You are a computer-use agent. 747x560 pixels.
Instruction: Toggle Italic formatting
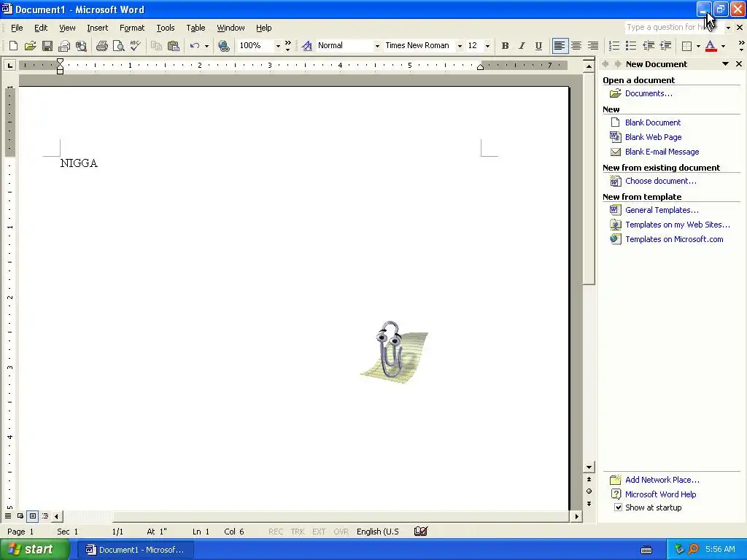coord(522,46)
